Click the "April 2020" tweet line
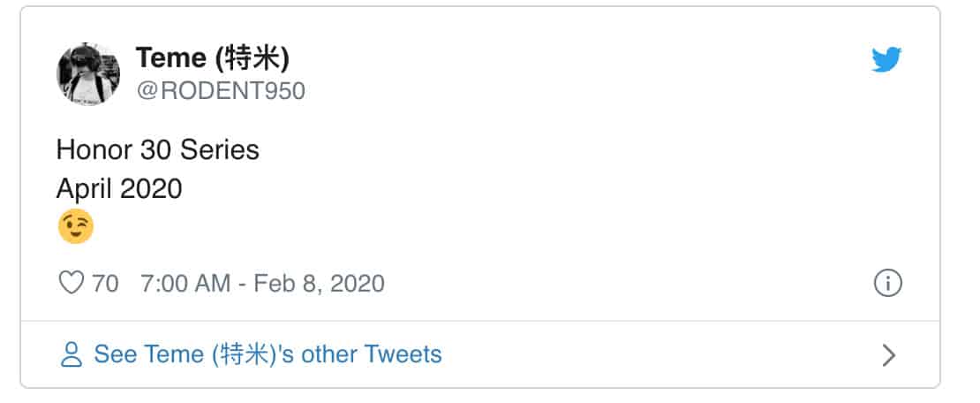This screenshot has width=980, height=403. (x=119, y=188)
